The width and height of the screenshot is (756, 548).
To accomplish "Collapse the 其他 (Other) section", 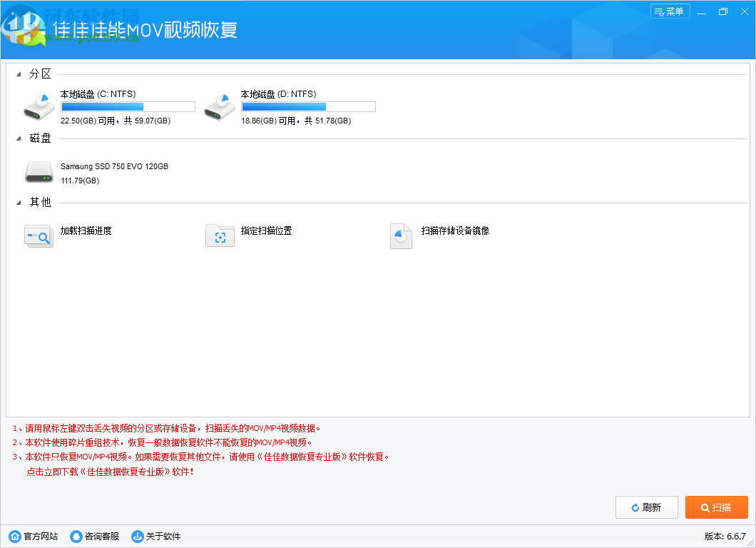I will point(19,202).
